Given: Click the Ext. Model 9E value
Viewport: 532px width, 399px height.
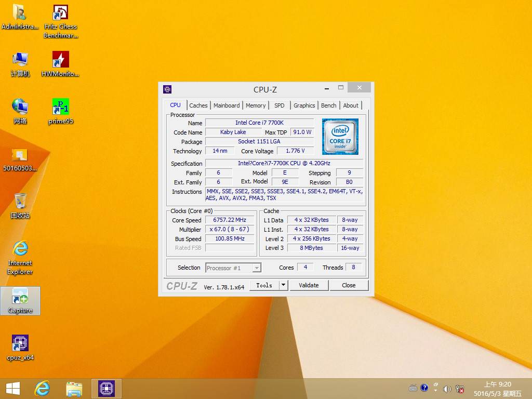Looking at the screenshot, I should coord(285,182).
